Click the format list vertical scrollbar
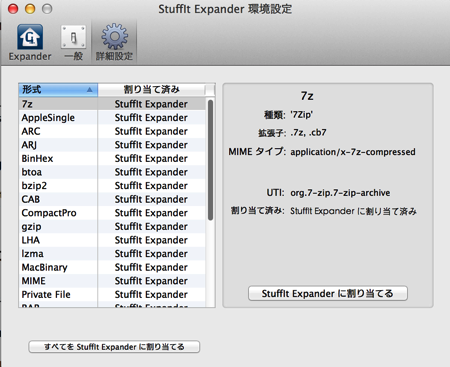The height and width of the screenshot is (367, 450). pyautogui.click(x=210, y=160)
